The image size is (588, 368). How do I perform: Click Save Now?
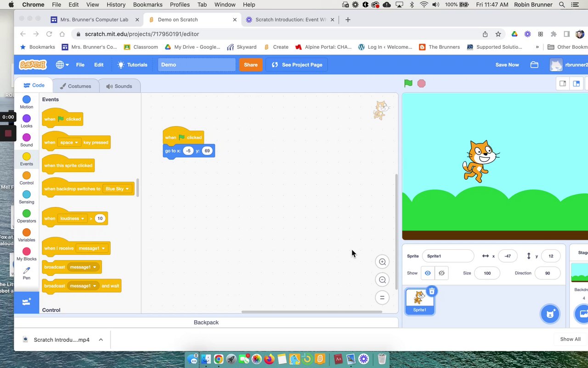[x=507, y=65]
